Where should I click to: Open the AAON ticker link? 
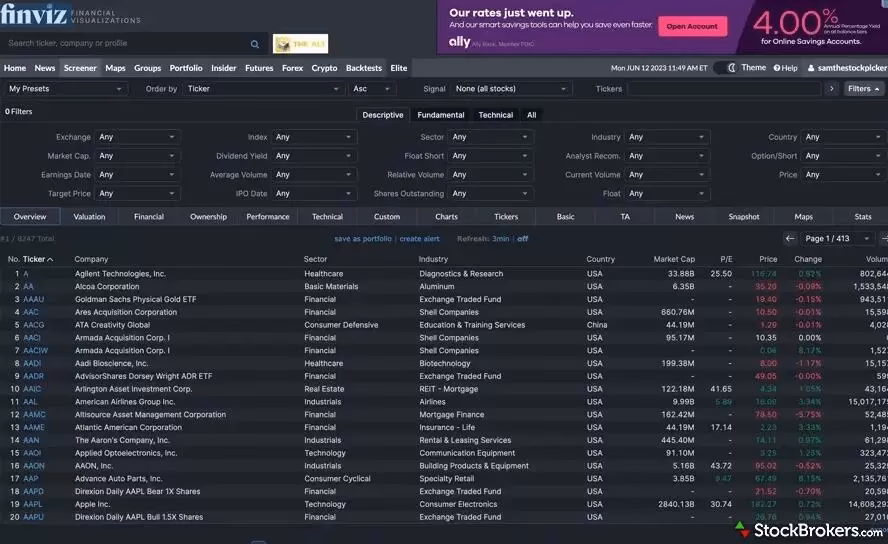point(34,466)
